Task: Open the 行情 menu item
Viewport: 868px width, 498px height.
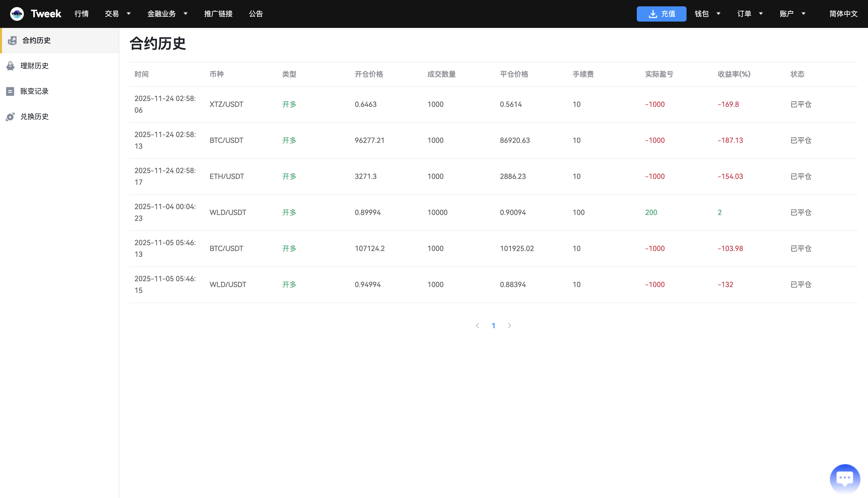Action: coord(81,14)
